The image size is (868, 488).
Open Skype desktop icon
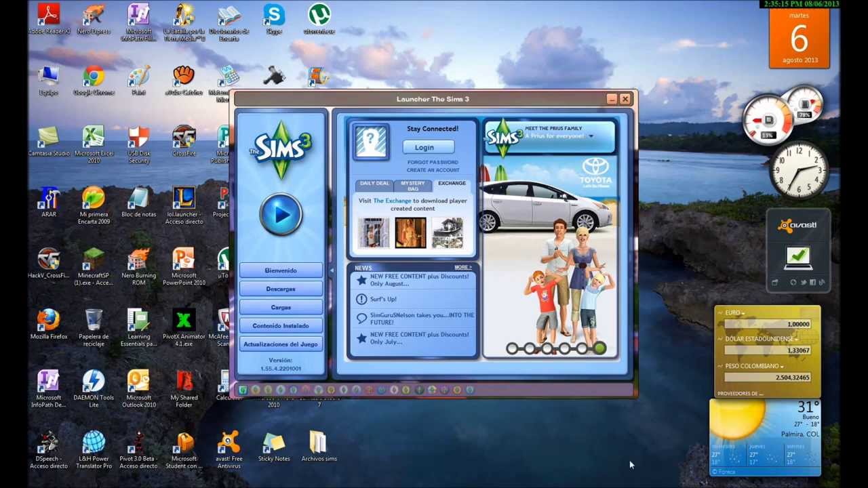pos(274,19)
